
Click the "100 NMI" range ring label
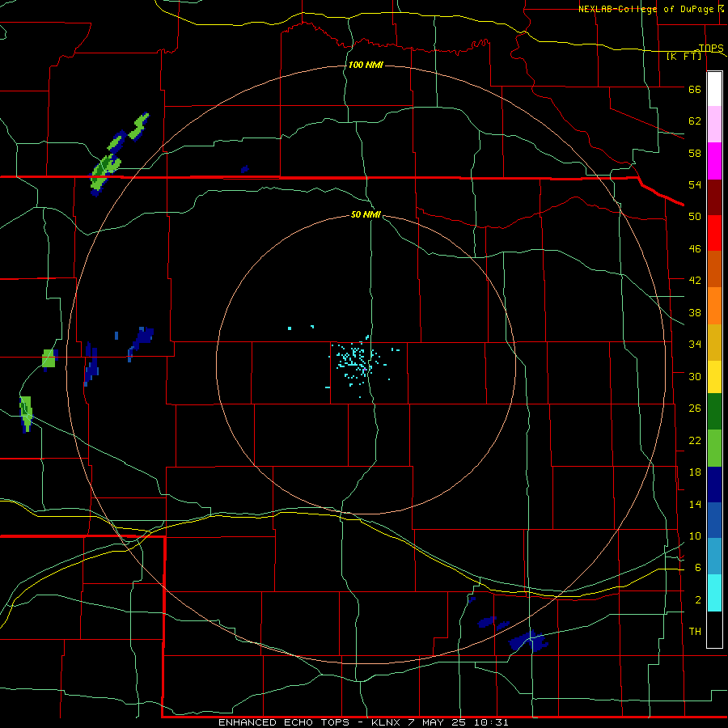[x=366, y=65]
